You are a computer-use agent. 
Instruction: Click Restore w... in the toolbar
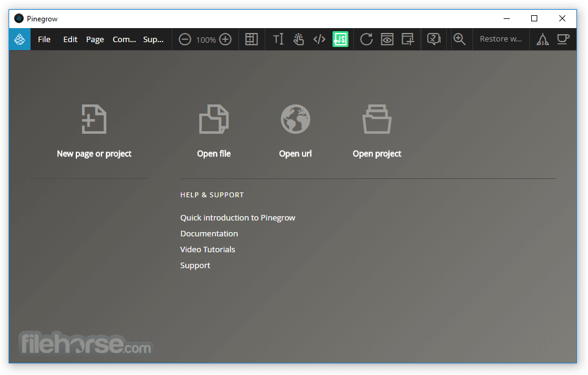501,39
